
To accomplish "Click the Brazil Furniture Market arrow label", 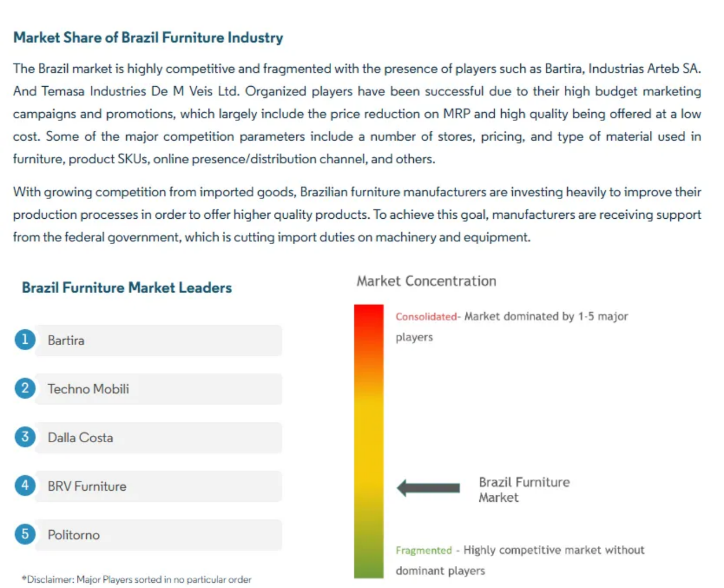I will (x=524, y=490).
